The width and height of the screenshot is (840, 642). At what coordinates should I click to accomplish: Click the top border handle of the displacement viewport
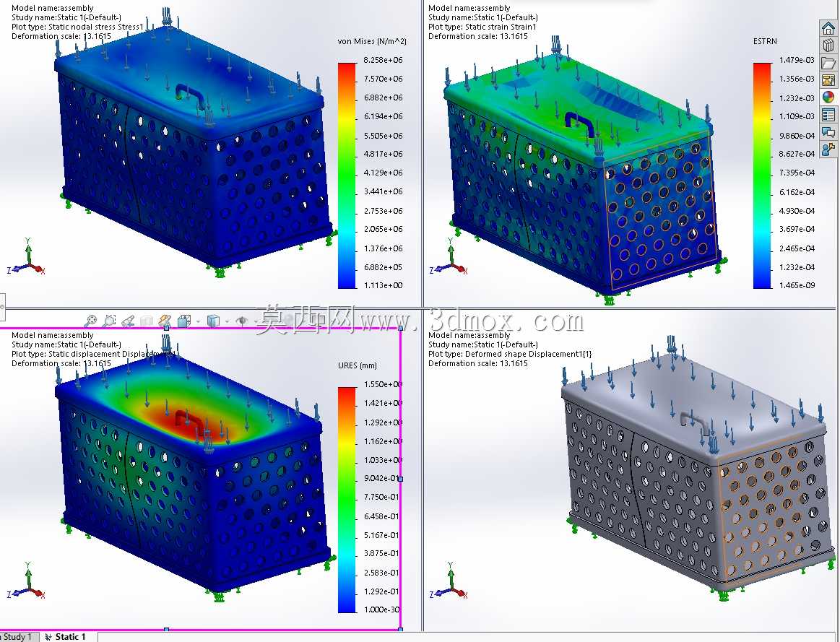pos(167,328)
